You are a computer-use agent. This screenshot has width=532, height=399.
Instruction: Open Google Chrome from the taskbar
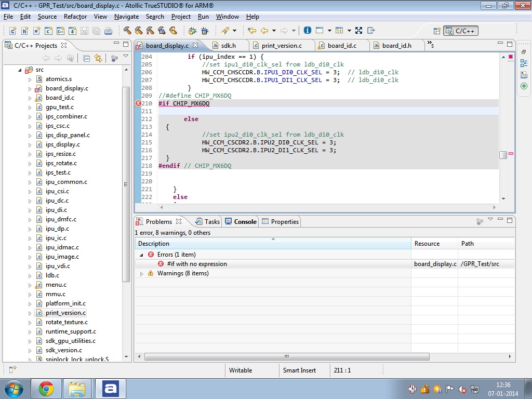tap(46, 389)
